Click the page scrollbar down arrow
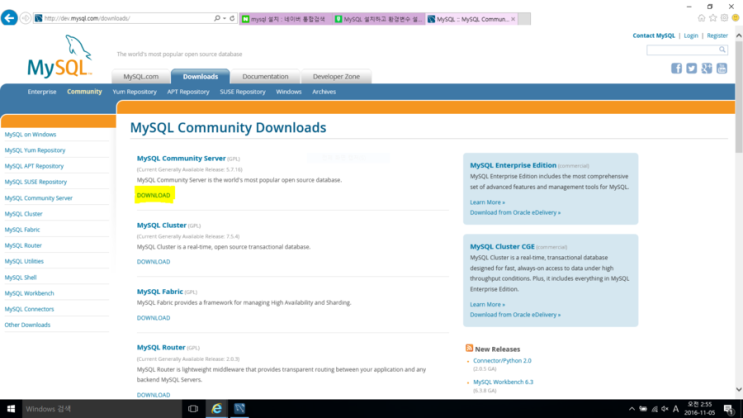This screenshot has height=418, width=743. (x=739, y=390)
